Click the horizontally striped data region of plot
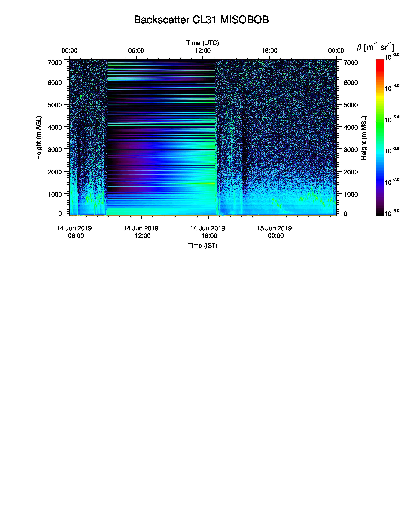Screen dimensions: 411x532 (x=161, y=137)
